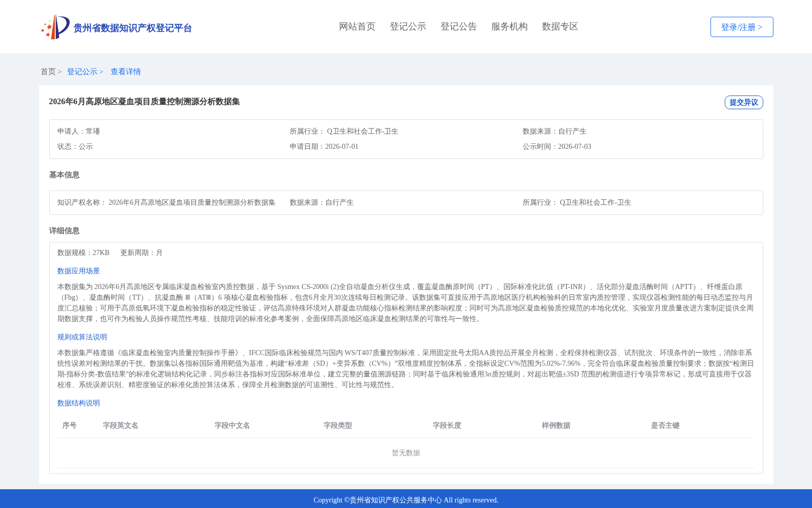Image resolution: width=812 pixels, height=508 pixels.
Task: Click top 所属行业 Q卫生和社会工作-卫生 value
Action: coord(362,131)
